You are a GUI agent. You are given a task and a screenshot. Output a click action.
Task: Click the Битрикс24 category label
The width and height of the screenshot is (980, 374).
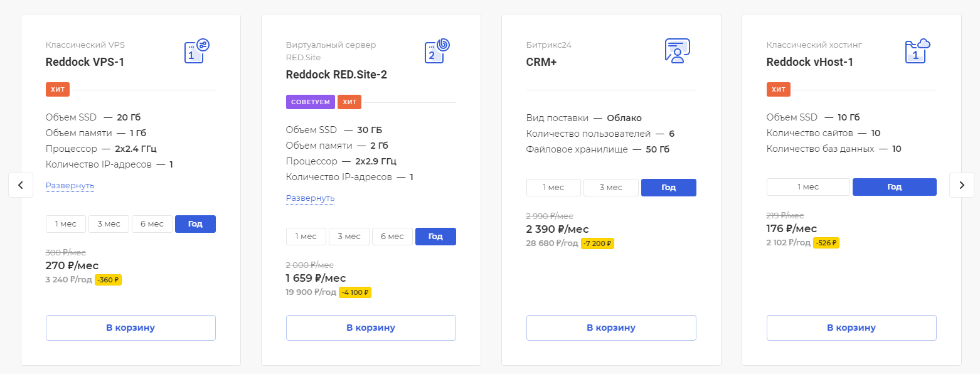549,45
